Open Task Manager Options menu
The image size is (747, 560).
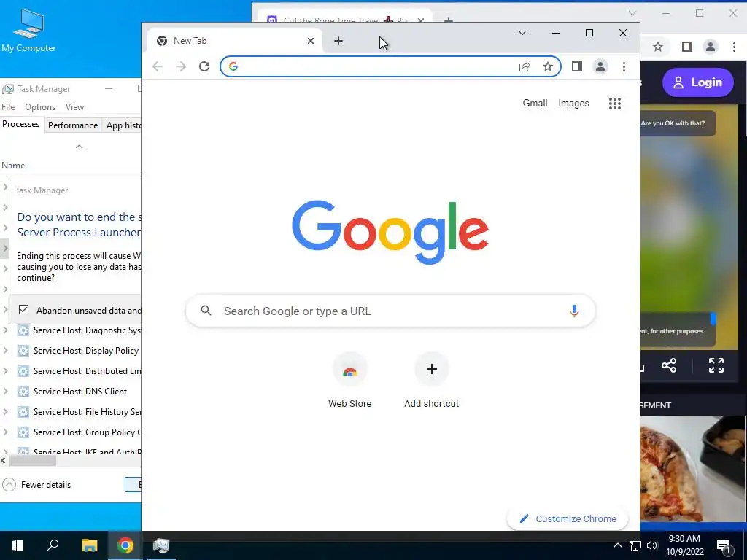click(40, 107)
